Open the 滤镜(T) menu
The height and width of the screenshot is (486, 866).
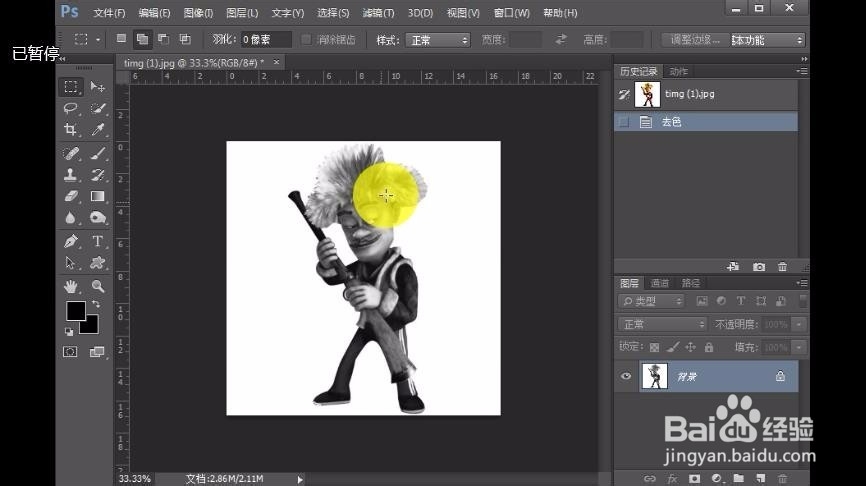click(378, 13)
